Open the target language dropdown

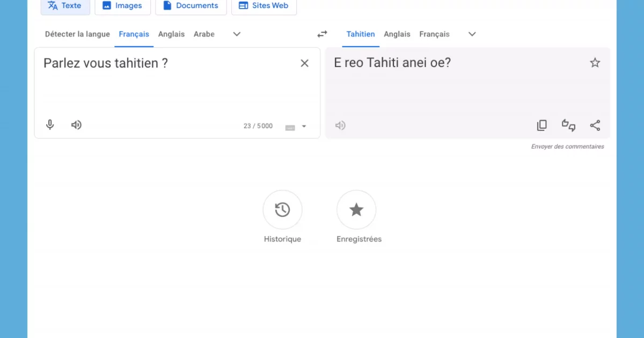[x=471, y=34]
